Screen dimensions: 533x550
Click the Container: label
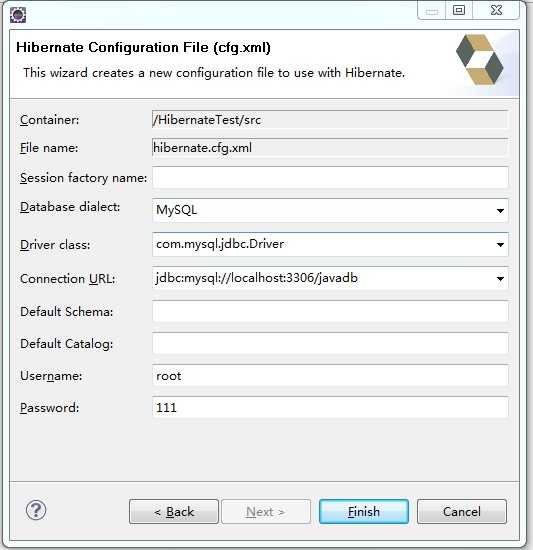(49, 120)
